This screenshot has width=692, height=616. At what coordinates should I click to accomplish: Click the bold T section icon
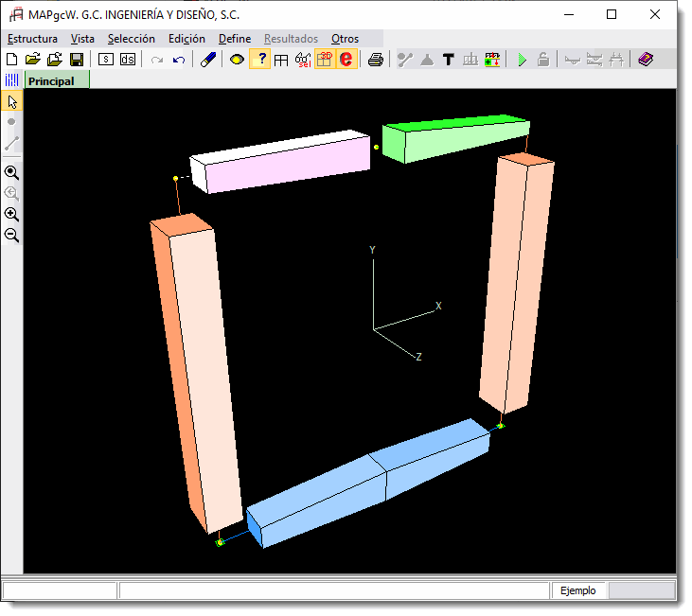pyautogui.click(x=449, y=59)
